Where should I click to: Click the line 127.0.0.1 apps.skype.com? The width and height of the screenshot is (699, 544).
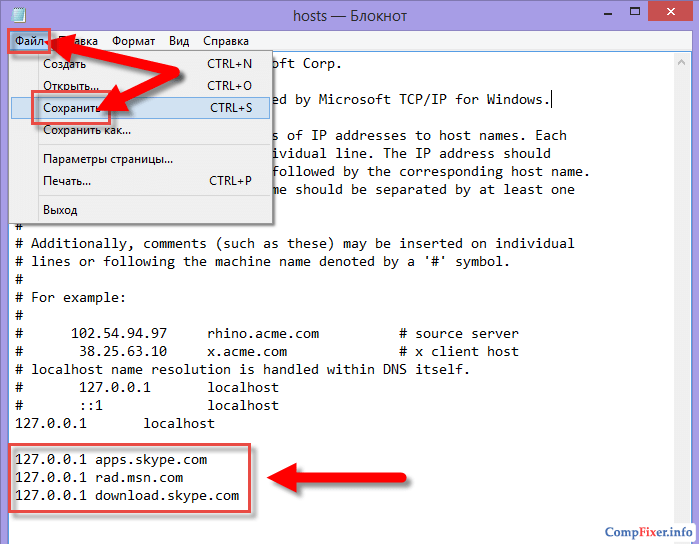coord(111,460)
